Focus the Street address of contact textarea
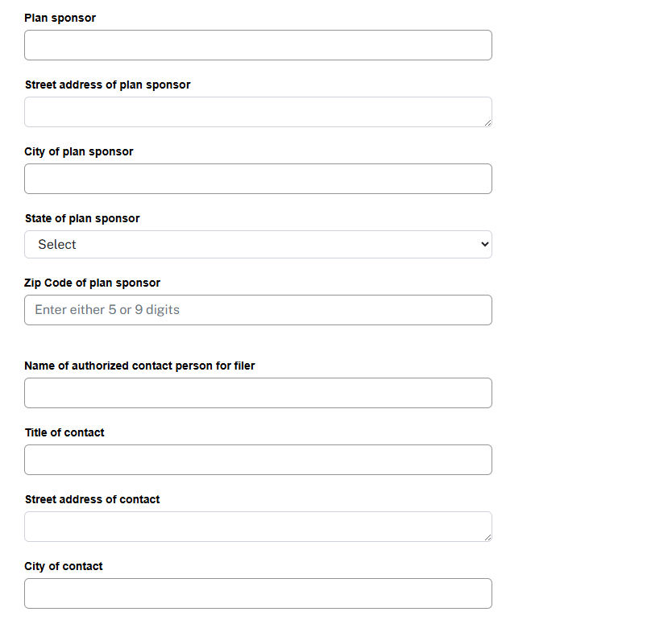 coord(258,527)
